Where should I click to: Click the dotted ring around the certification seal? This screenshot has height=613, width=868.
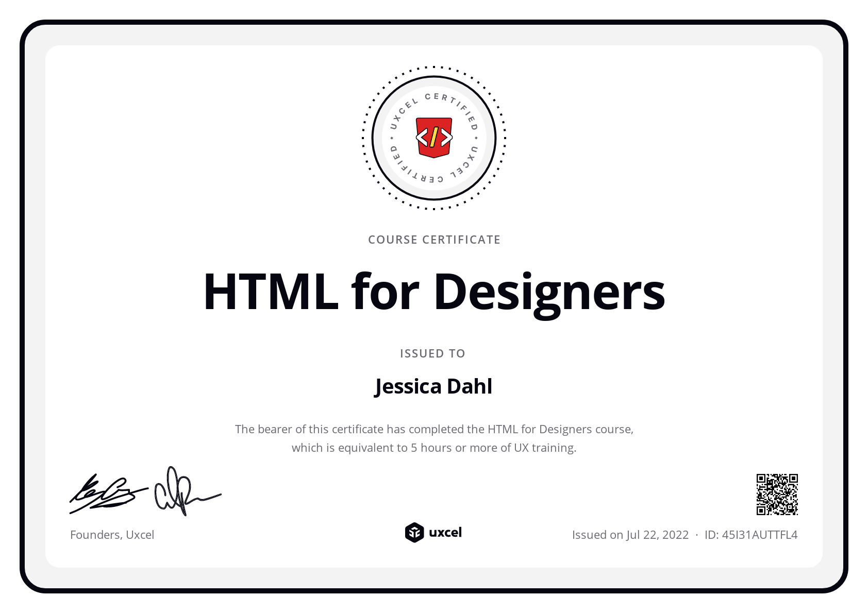coord(433,67)
